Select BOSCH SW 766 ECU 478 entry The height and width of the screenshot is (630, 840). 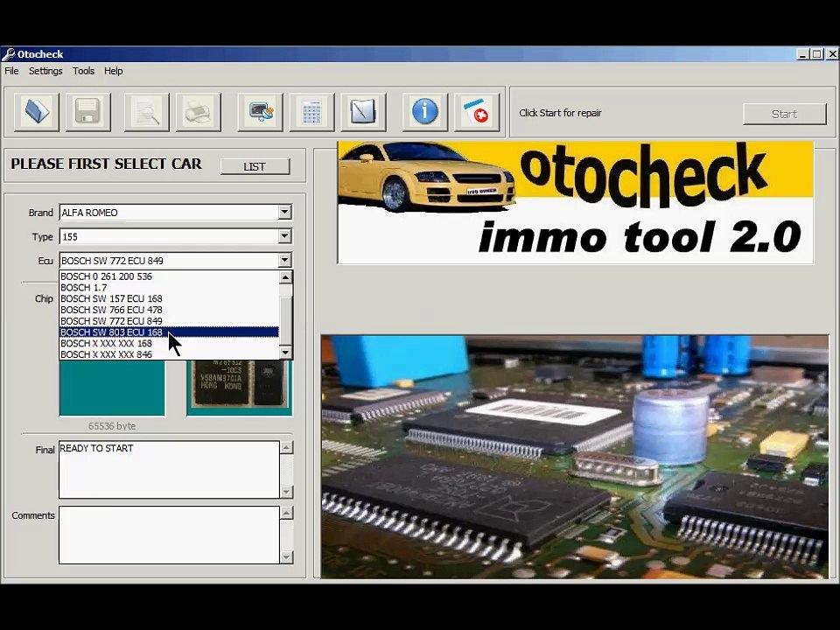click(169, 310)
